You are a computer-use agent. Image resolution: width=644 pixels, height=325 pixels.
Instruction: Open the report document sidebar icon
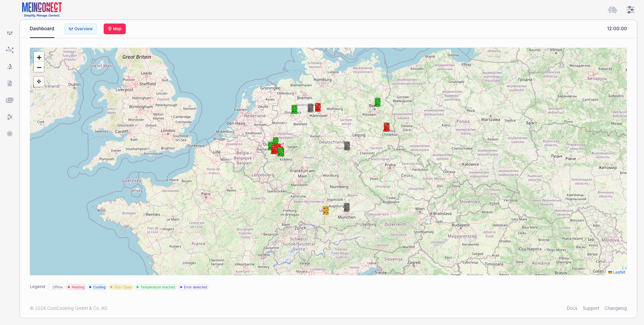point(10,83)
